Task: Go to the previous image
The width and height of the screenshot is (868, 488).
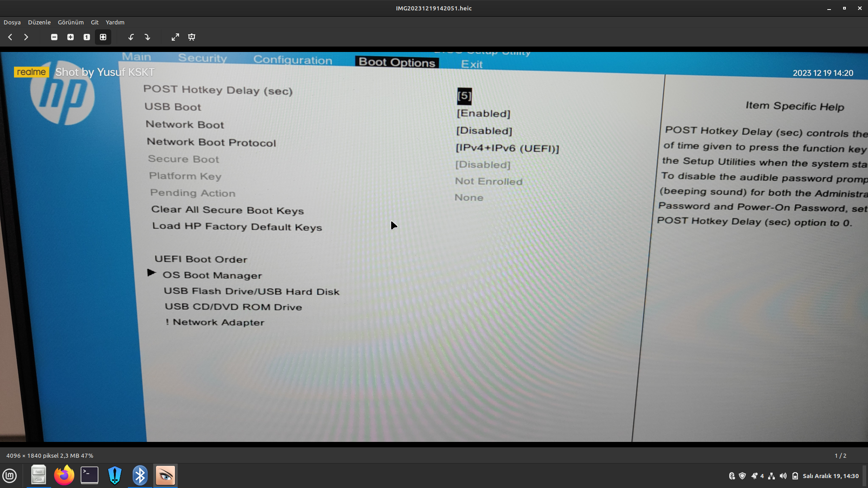Action: 10,37
